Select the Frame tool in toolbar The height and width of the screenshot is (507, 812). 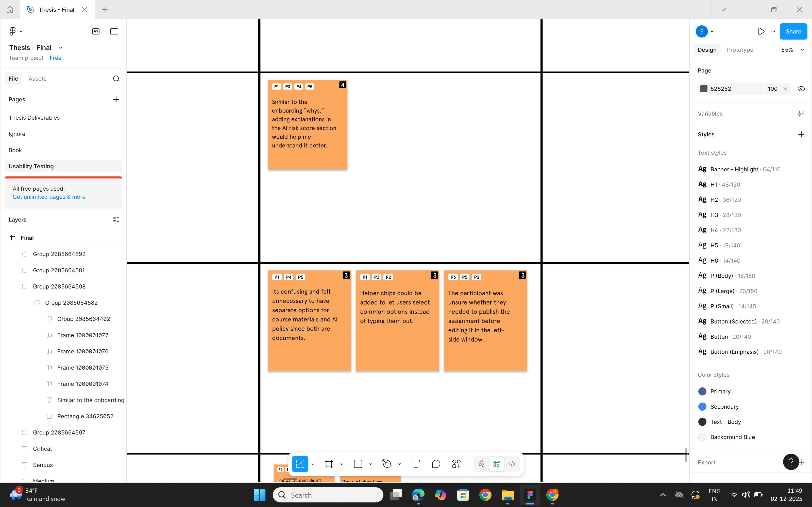(329, 464)
